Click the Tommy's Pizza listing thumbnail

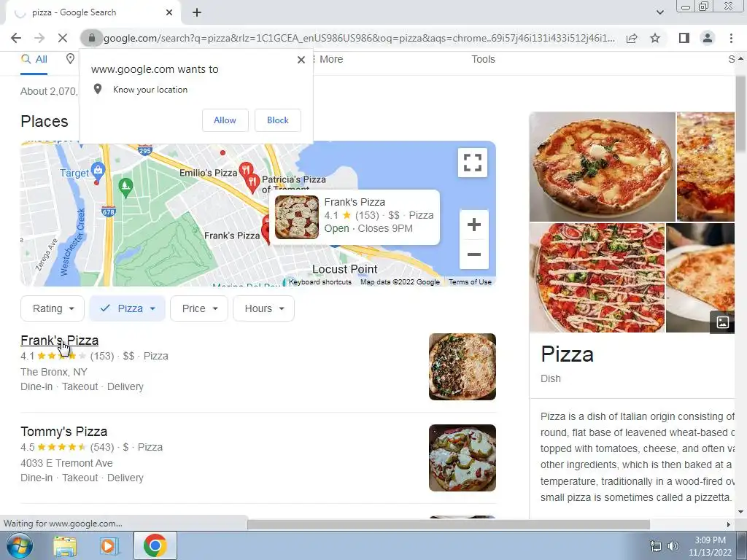click(462, 458)
